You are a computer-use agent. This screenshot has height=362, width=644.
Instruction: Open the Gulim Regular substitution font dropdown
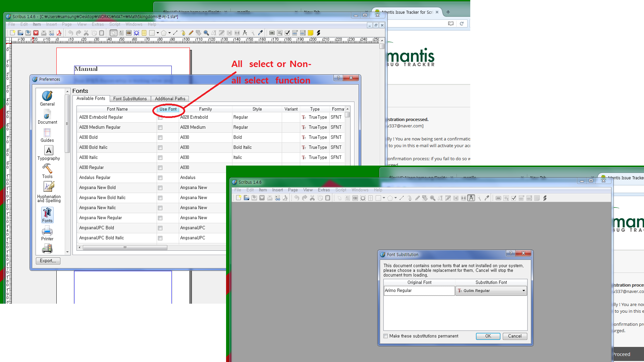coord(491,291)
